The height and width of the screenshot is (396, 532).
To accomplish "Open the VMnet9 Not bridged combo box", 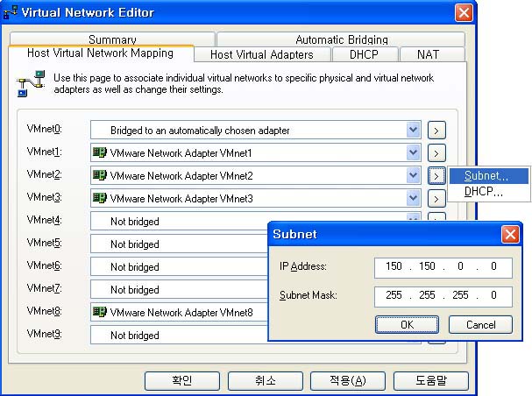I will click(179, 335).
